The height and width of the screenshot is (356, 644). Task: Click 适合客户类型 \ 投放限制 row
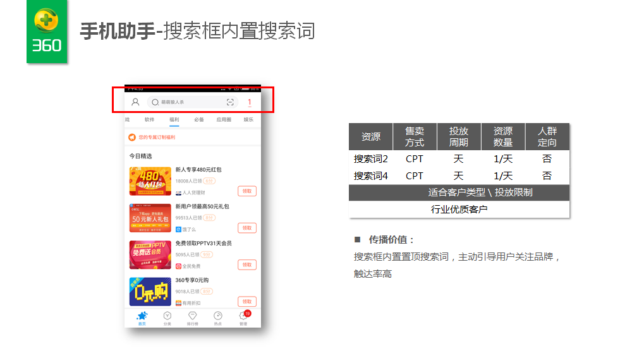click(x=459, y=193)
